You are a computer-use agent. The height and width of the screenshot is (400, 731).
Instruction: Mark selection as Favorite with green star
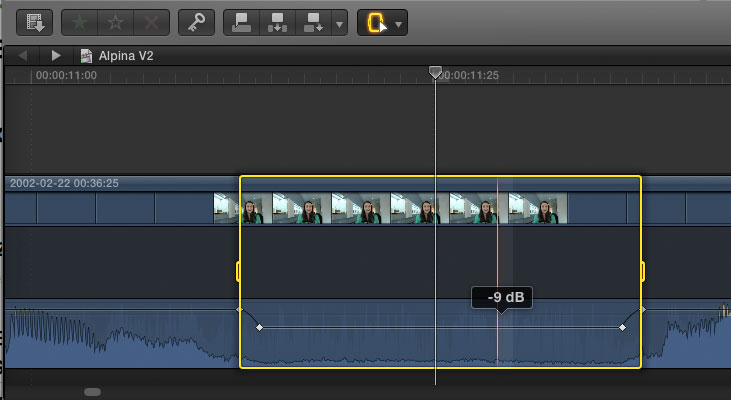click(x=81, y=21)
